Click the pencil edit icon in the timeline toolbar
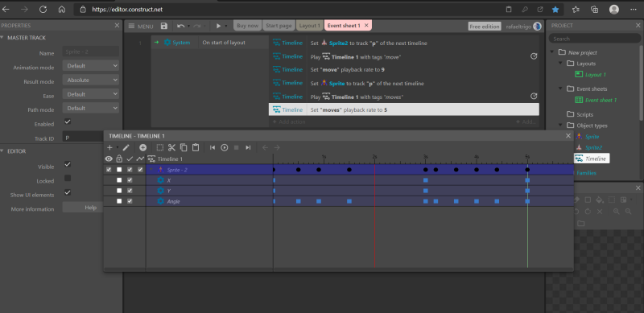Image resolution: width=644 pixels, height=313 pixels. coord(126,147)
